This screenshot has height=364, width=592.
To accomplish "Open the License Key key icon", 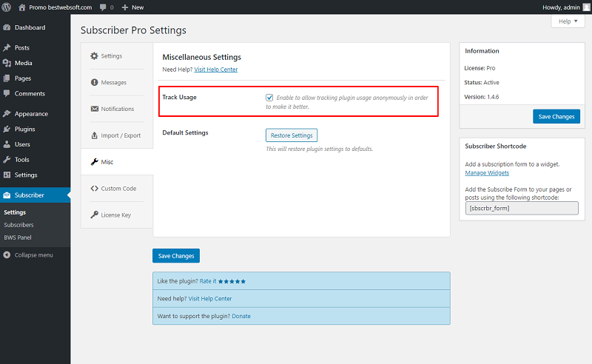I will pyautogui.click(x=95, y=215).
